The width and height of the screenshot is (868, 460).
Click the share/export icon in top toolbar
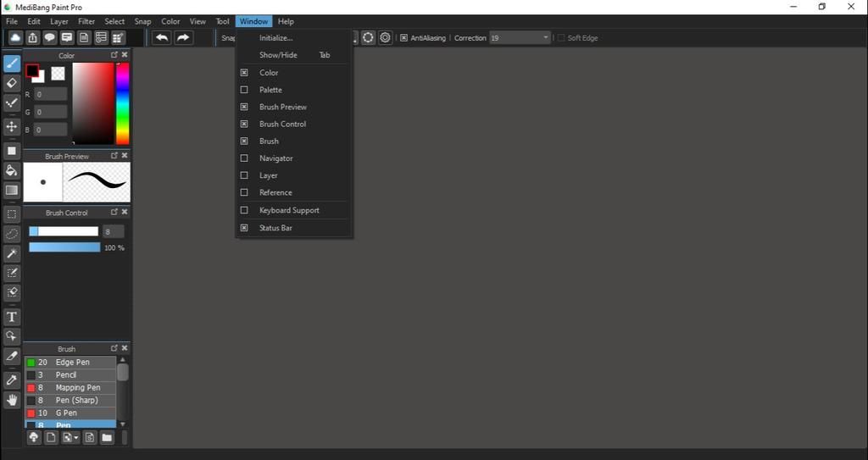[33, 37]
